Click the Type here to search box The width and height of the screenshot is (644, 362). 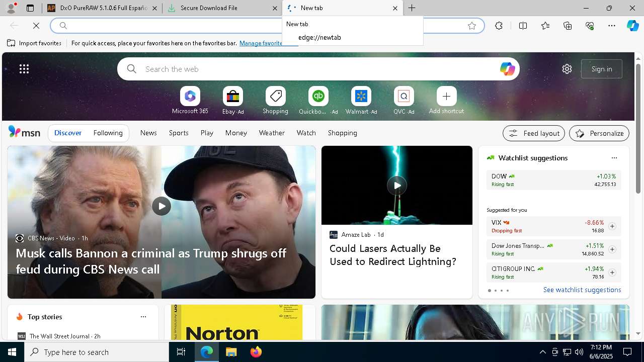tap(97, 352)
